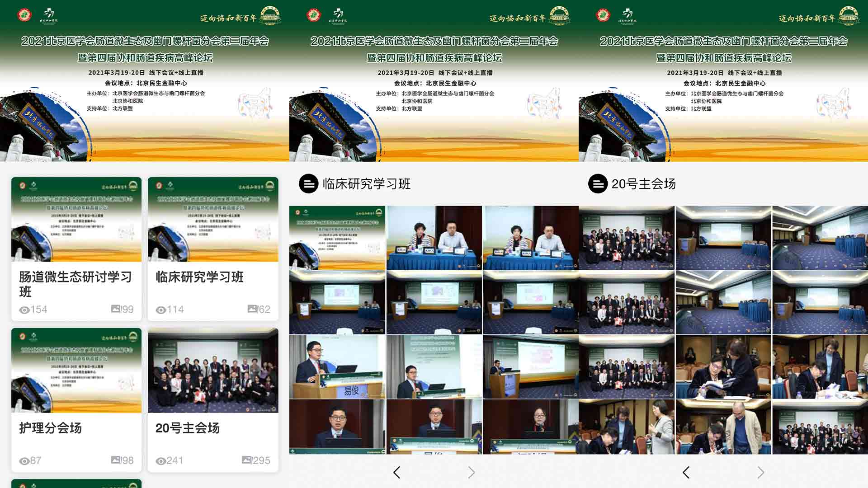Image resolution: width=868 pixels, height=488 pixels.
Task: Click the hamburger icon beside 临床研究学习班 heading
Action: pyautogui.click(x=308, y=184)
